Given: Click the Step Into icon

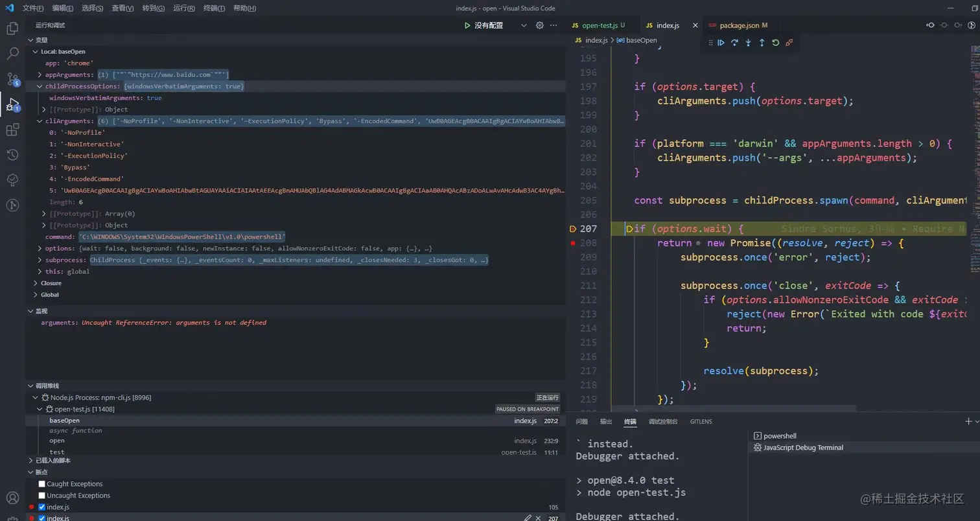Looking at the screenshot, I should pyautogui.click(x=747, y=42).
